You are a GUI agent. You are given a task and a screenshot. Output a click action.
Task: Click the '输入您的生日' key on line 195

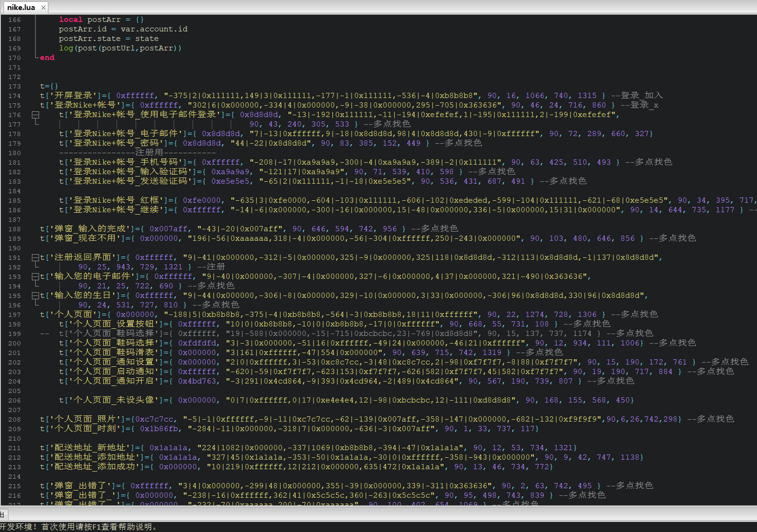(x=83, y=296)
